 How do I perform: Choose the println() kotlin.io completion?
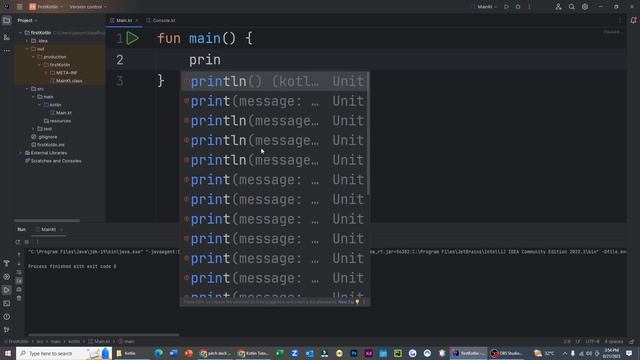coord(274,82)
